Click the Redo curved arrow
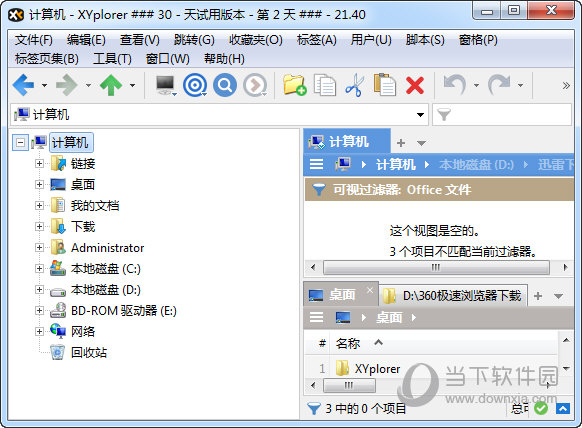Screen dimensions: 582x428 [499, 85]
